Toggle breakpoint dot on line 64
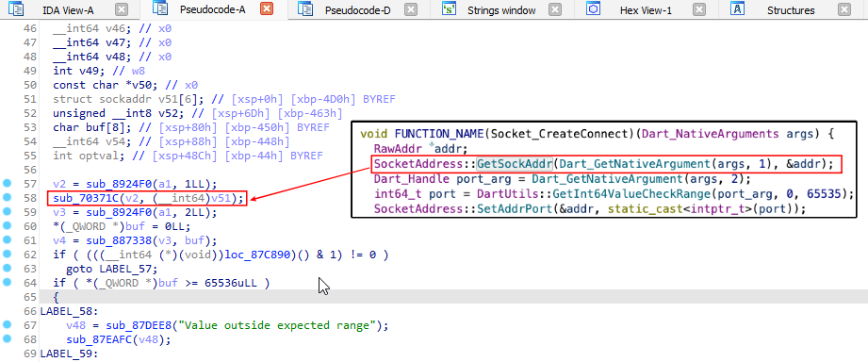Screen dimensions: 868x362 coord(7,282)
